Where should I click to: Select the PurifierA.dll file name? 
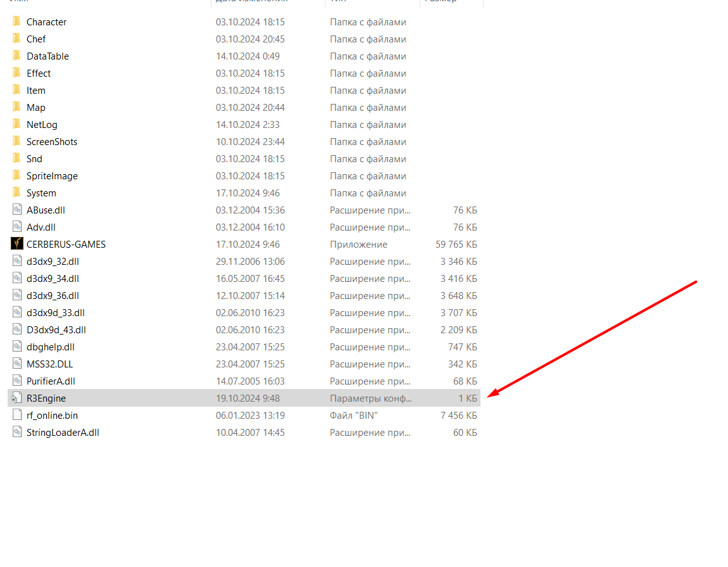51,381
